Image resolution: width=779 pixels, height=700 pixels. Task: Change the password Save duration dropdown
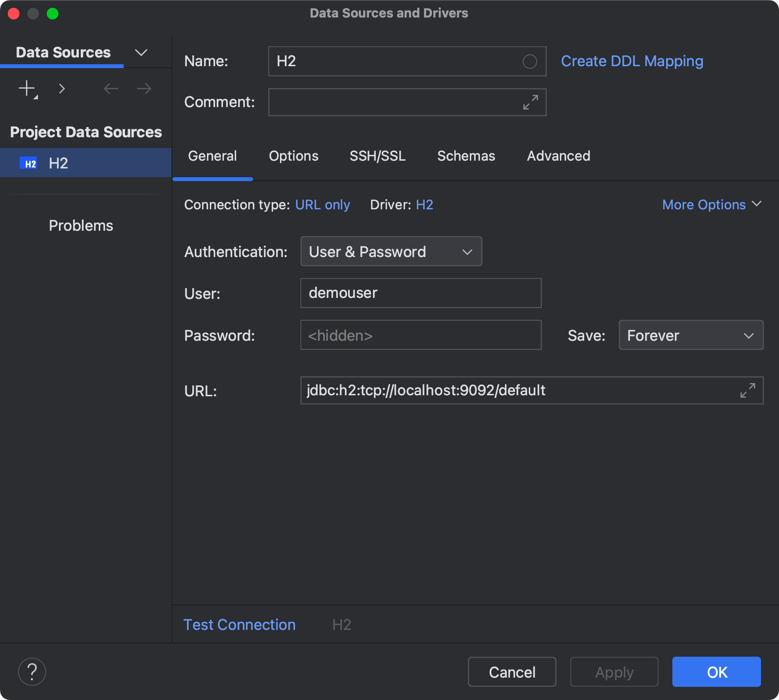click(x=690, y=335)
